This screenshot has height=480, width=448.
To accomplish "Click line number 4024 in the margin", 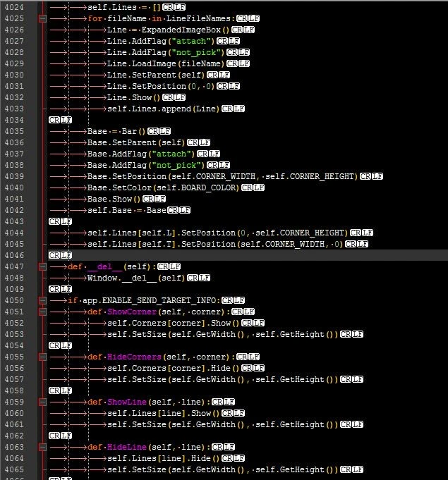I will click(x=14, y=8).
